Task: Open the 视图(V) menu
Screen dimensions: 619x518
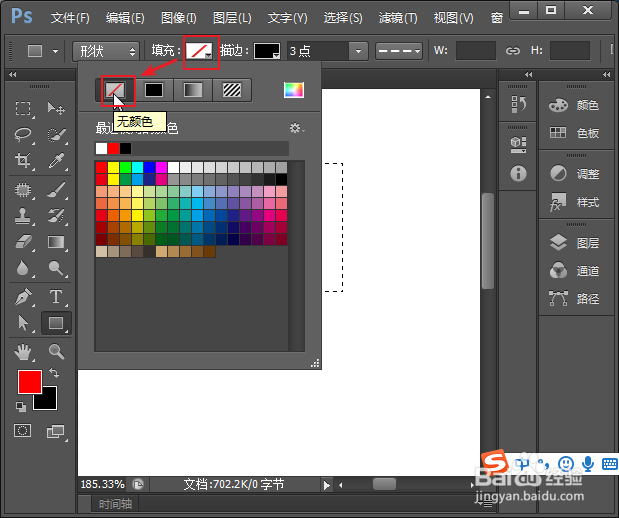Action: [x=454, y=18]
